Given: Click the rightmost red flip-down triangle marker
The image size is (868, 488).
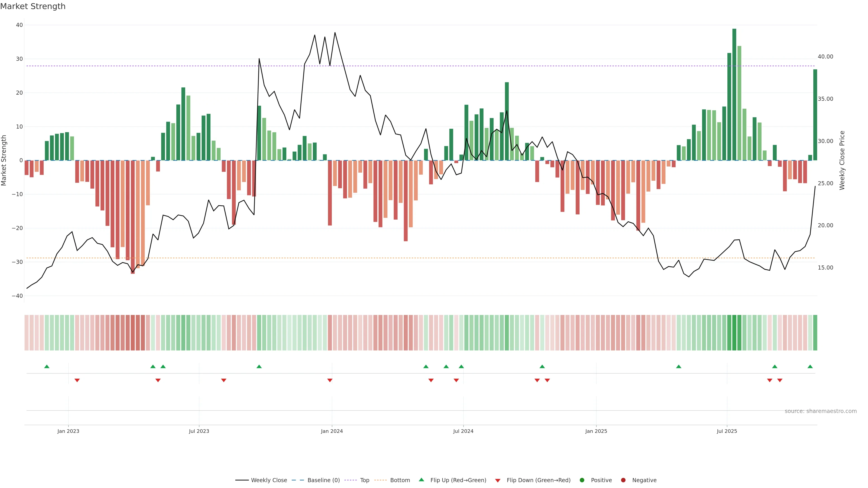Looking at the screenshot, I should pyautogui.click(x=780, y=380).
